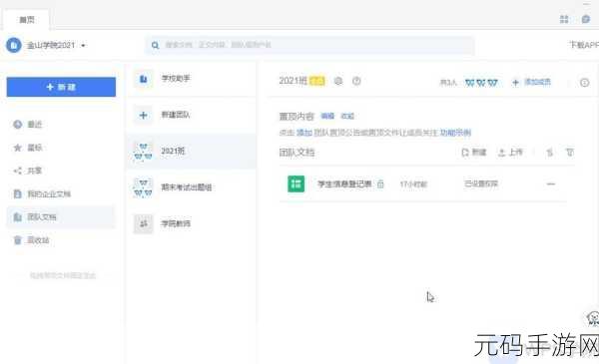Open team settings gear next to 2021班 title
The width and height of the screenshot is (599, 364).
click(338, 81)
